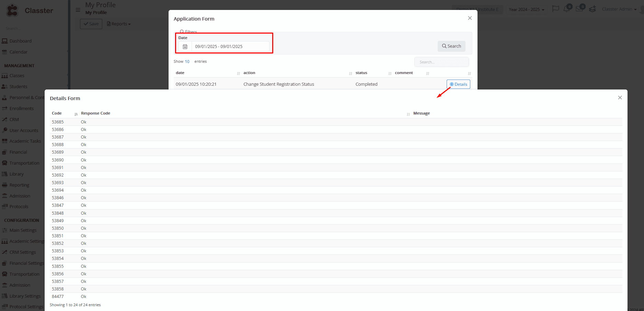Image resolution: width=644 pixels, height=311 pixels.
Task: Open Academic Settings menu item
Action: click(27, 241)
